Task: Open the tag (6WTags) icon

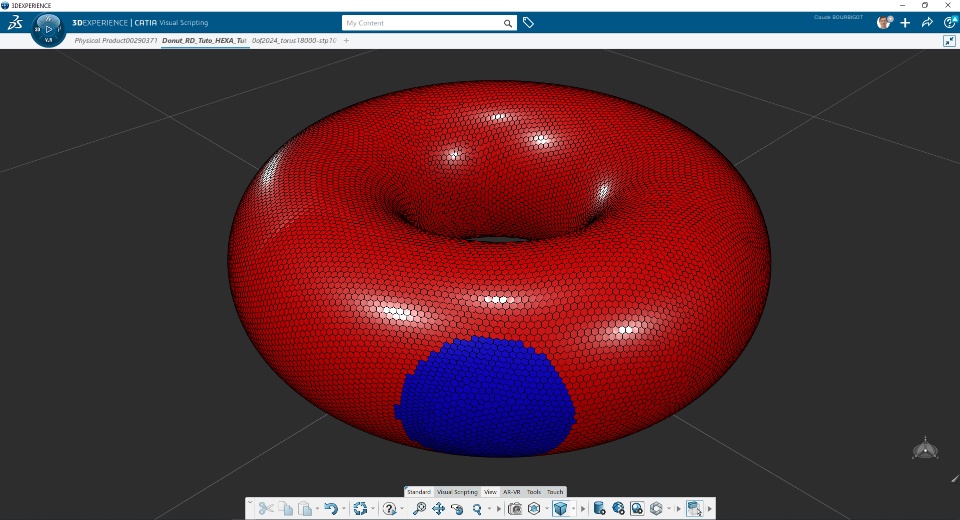Action: [528, 23]
